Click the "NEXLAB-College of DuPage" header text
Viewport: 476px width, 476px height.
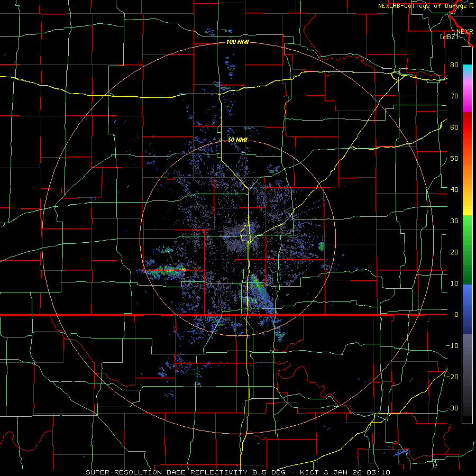pos(423,6)
